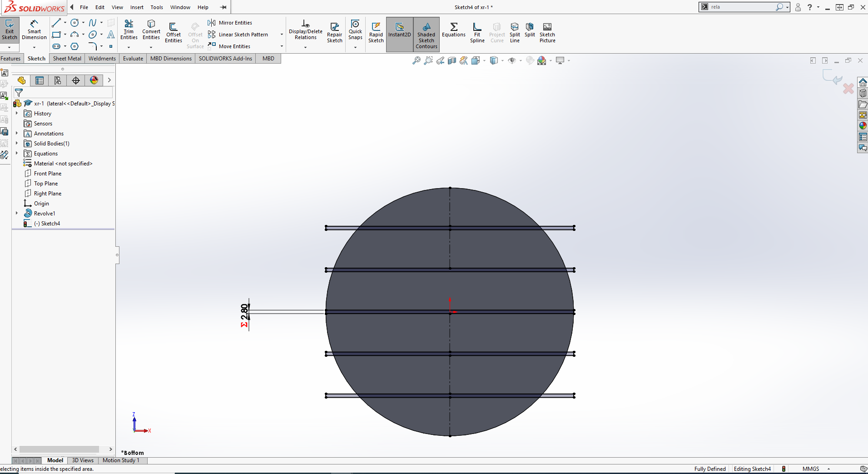This screenshot has width=868, height=474.
Task: Open the DisplayManager tab
Action: pyautogui.click(x=94, y=80)
